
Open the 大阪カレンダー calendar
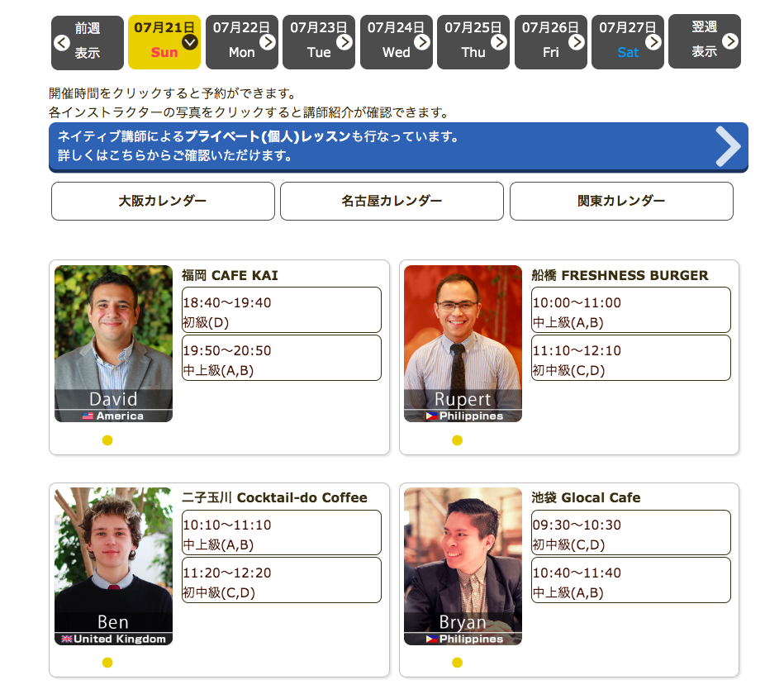(163, 202)
